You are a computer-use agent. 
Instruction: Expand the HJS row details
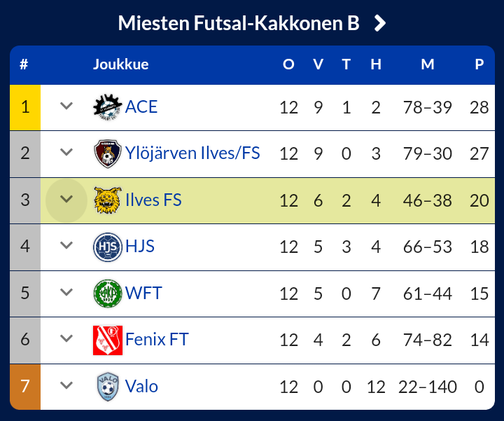[x=66, y=246]
